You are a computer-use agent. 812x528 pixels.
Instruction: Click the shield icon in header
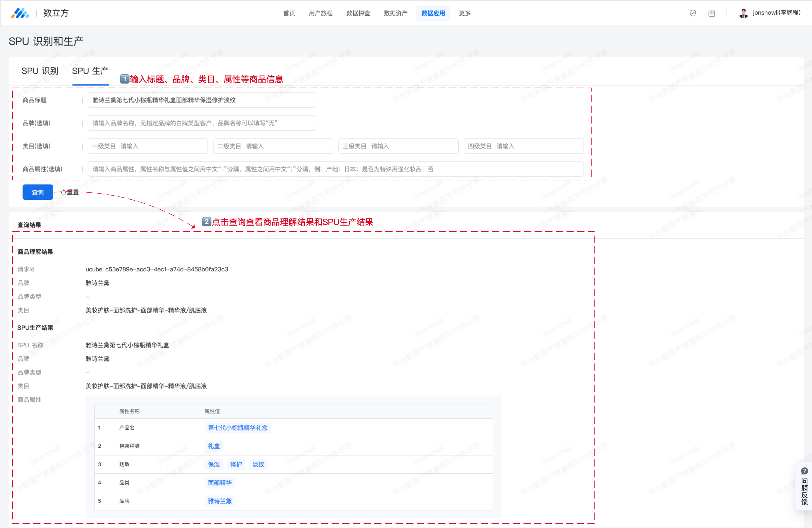692,13
